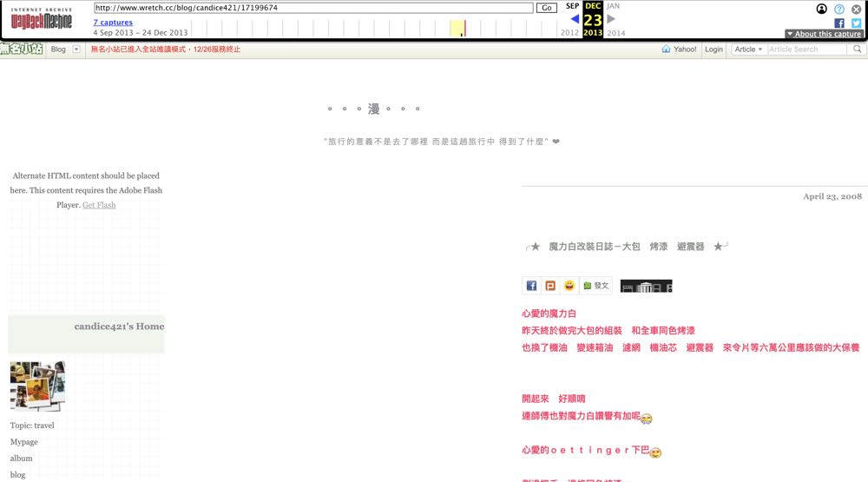The width and height of the screenshot is (868, 482).
Task: Click the smiley face share icon
Action: 569,286
